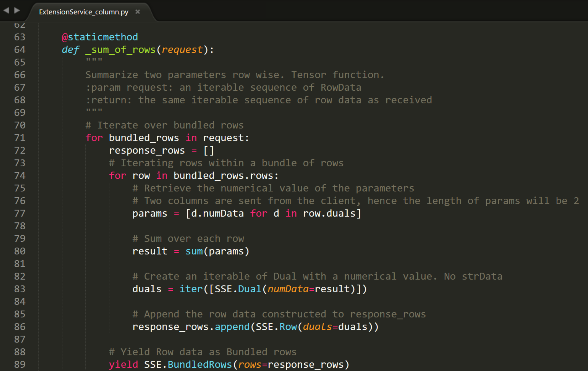
Task: Click '# Append the row data constructed' comment
Action: (279, 314)
